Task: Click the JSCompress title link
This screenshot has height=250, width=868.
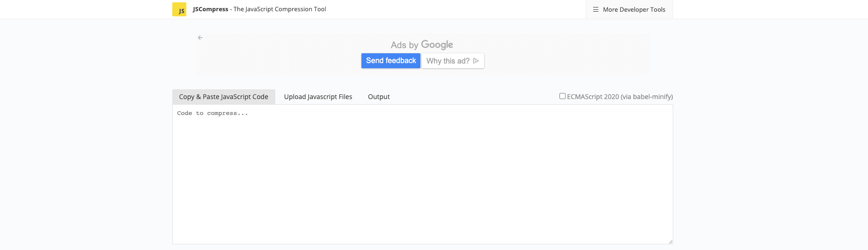Action: 211,9
